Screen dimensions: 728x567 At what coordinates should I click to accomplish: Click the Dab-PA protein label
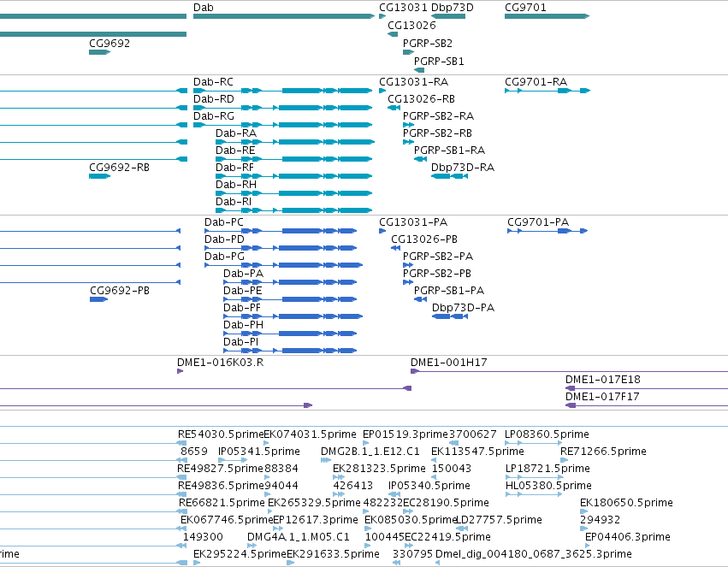tap(243, 274)
